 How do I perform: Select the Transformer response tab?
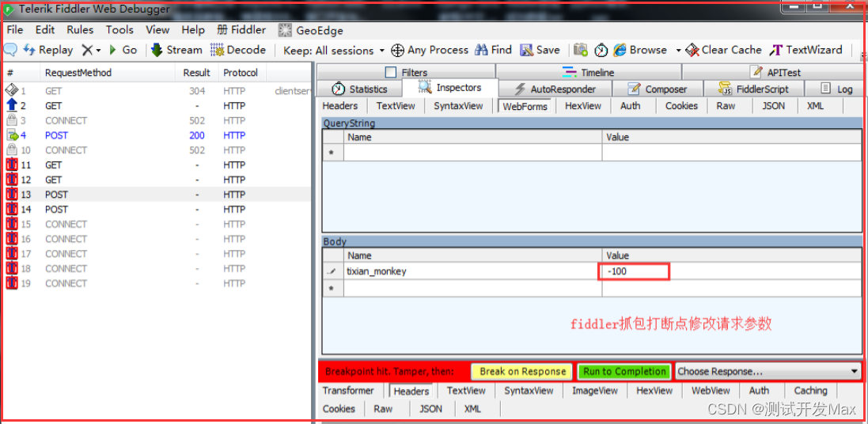pos(348,390)
